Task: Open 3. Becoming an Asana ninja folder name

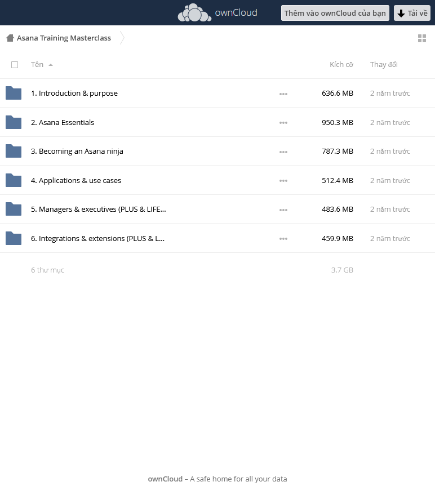Action: [77, 151]
